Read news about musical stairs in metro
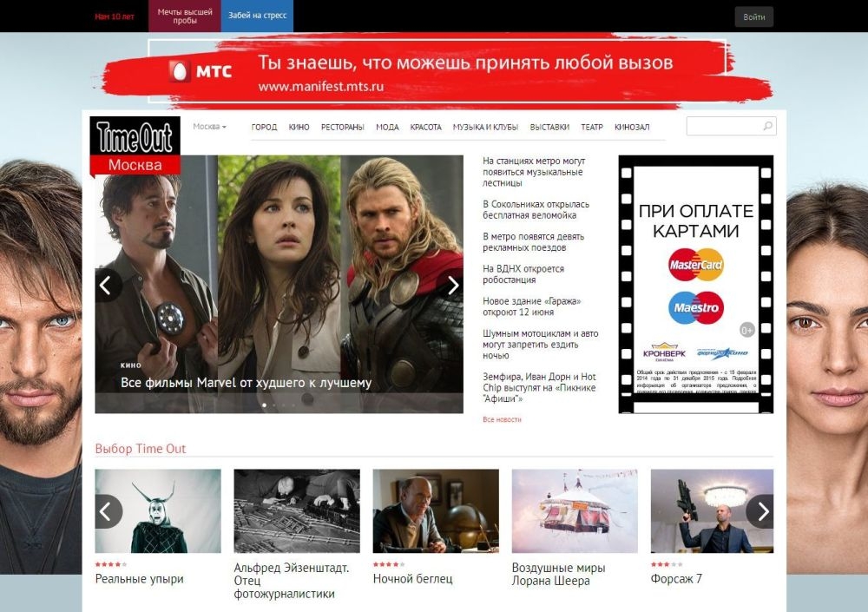Image resolution: width=868 pixels, height=612 pixels. point(534,172)
